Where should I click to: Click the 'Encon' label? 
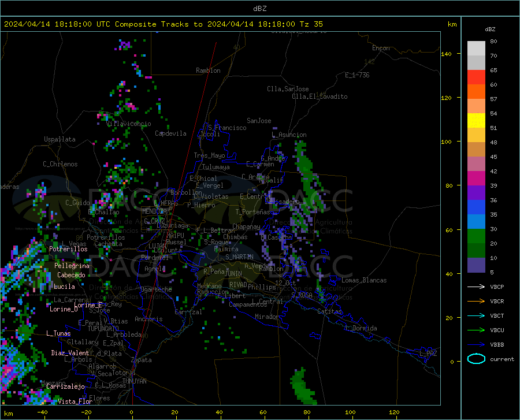(381, 48)
